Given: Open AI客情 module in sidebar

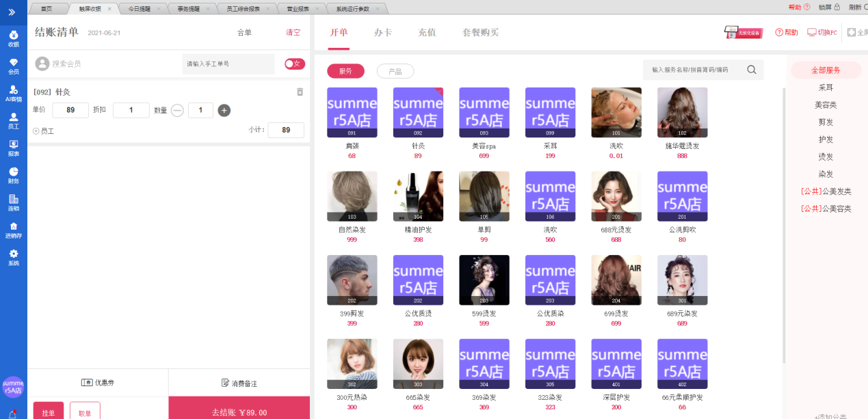Looking at the screenshot, I should click(13, 94).
